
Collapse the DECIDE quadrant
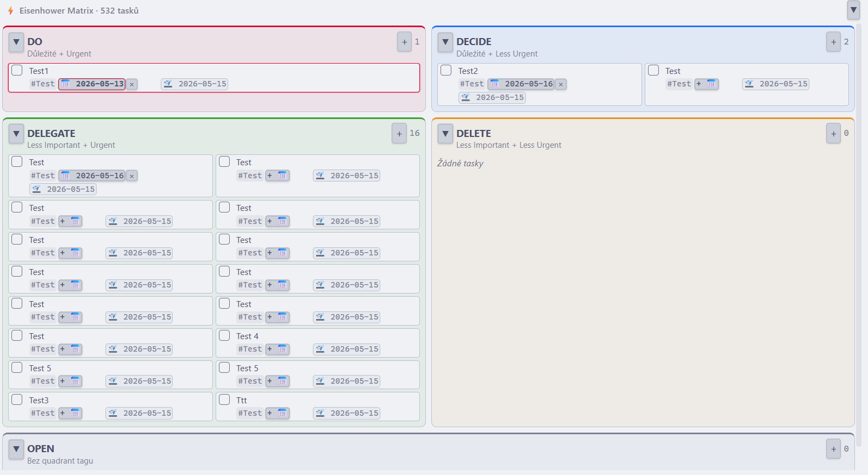[445, 42]
